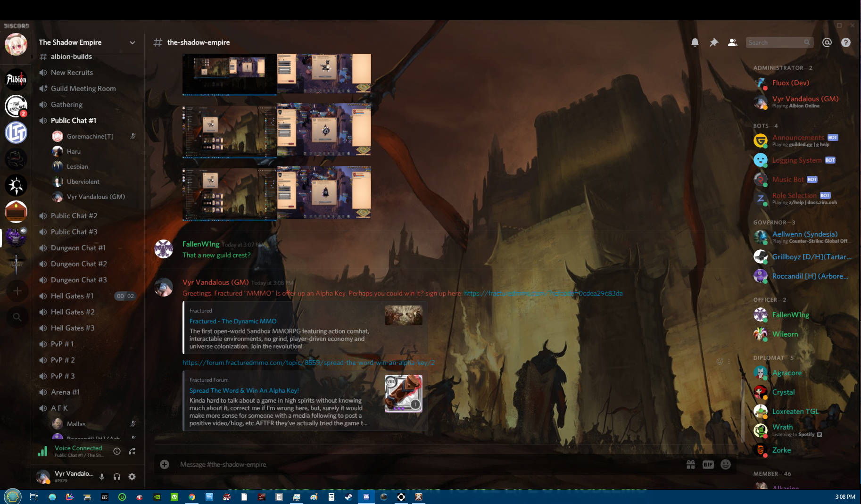Open Chrome from the taskbar
Screen dimensions: 861x504
(192, 496)
